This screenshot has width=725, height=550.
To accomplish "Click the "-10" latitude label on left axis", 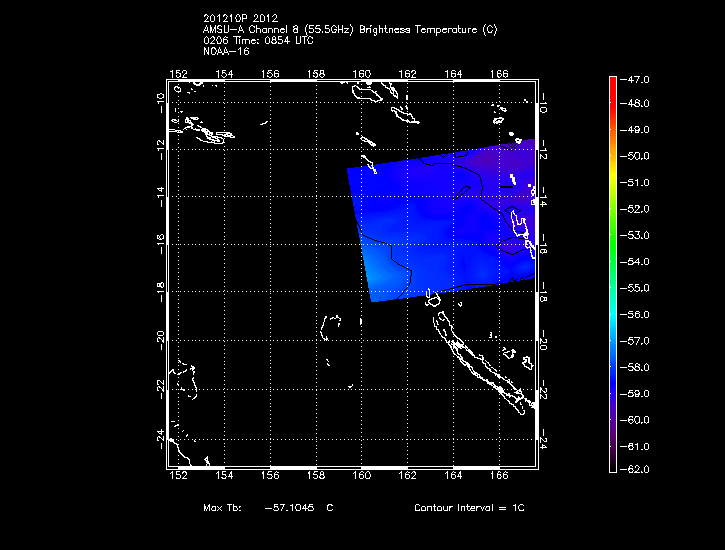I will (x=160, y=103).
